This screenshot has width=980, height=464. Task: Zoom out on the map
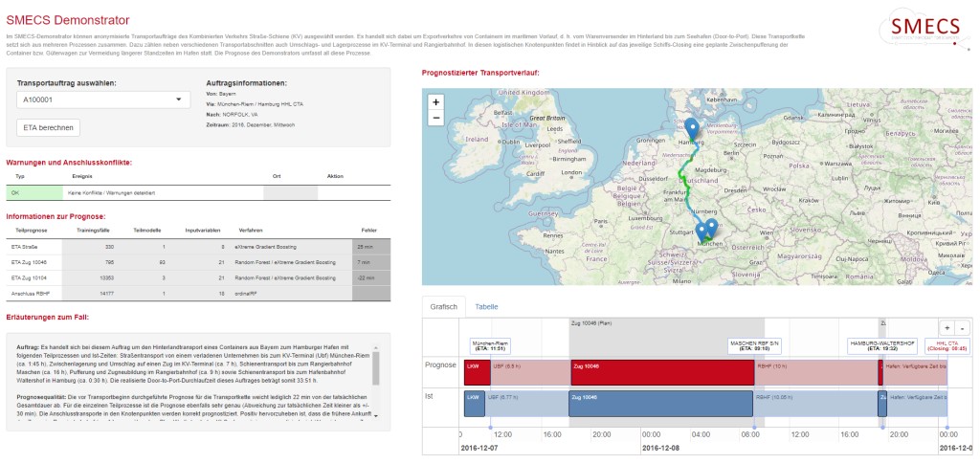pos(436,118)
